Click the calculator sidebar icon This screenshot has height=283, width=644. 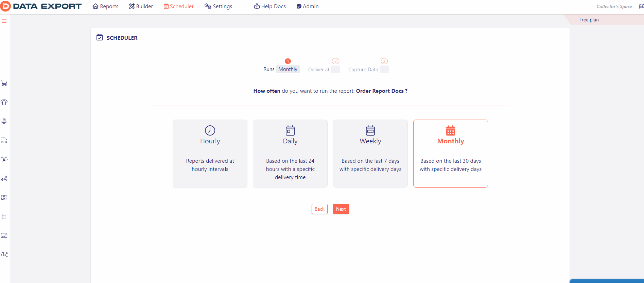(x=4, y=216)
